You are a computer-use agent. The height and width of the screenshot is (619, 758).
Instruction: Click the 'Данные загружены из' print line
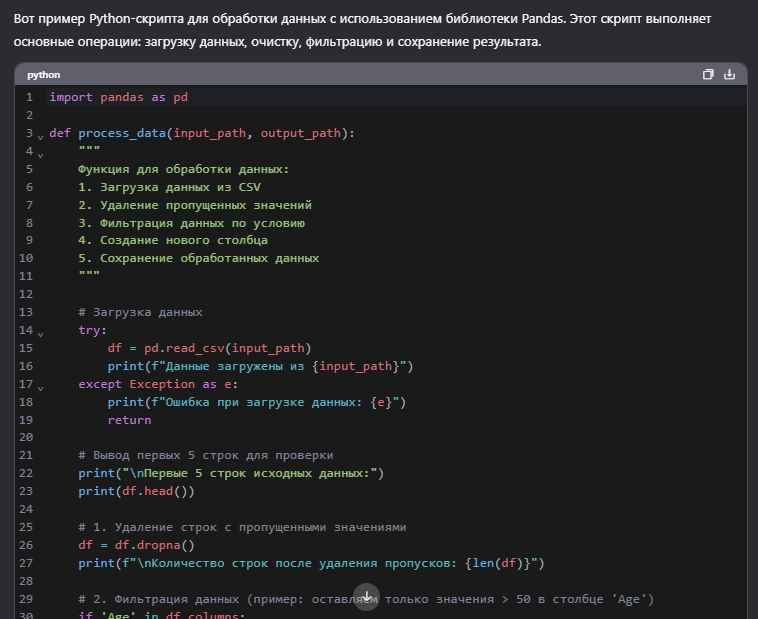click(260, 366)
